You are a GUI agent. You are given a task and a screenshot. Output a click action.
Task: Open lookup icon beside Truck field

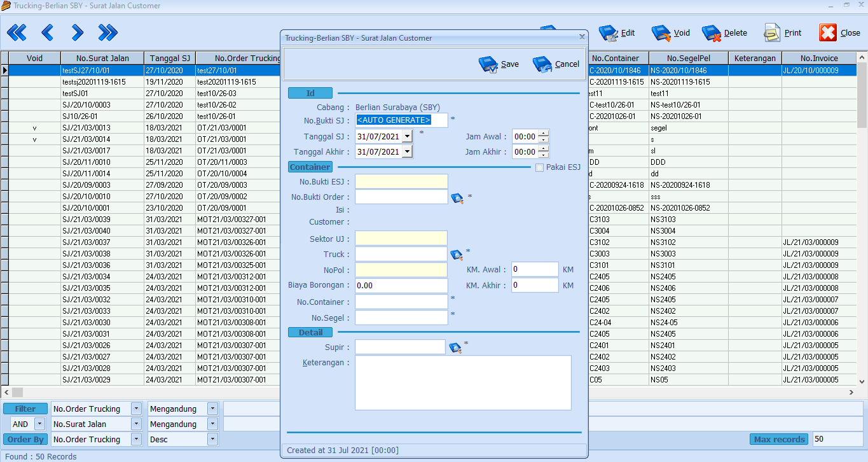tap(457, 255)
